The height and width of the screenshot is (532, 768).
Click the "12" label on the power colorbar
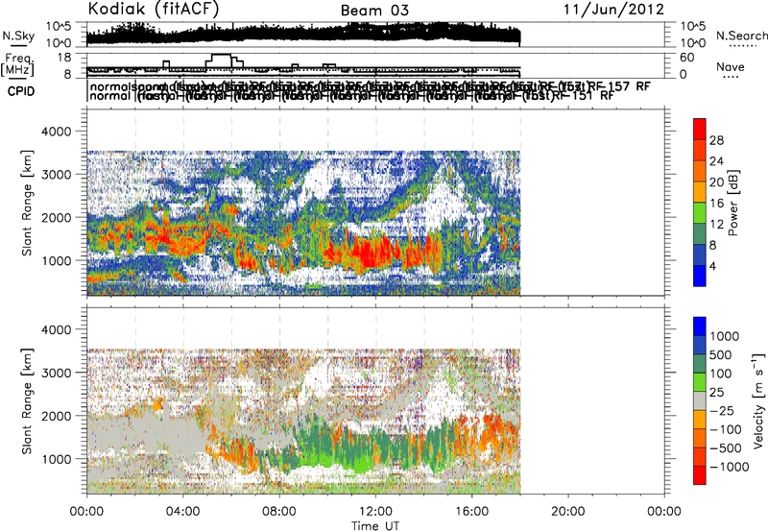(716, 225)
